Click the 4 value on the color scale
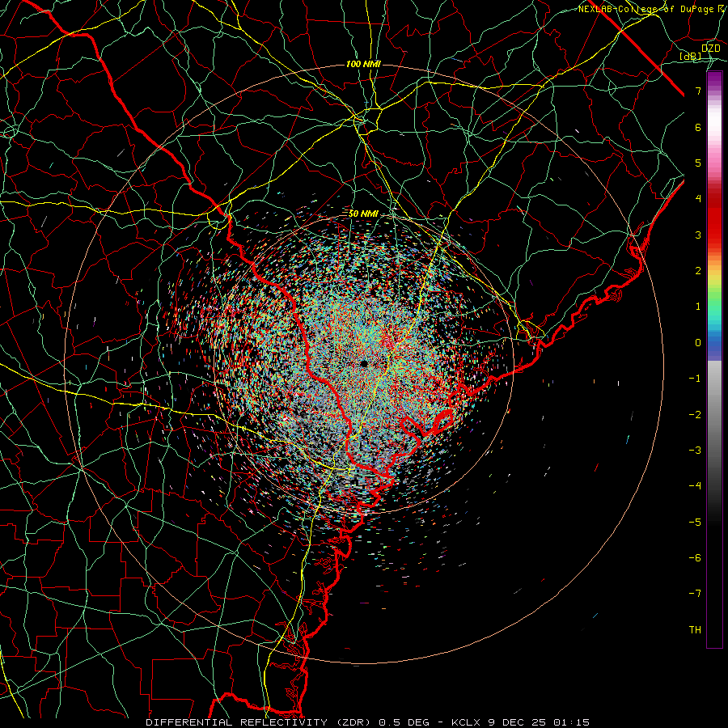Screen dimensions: 728x728 (x=698, y=199)
